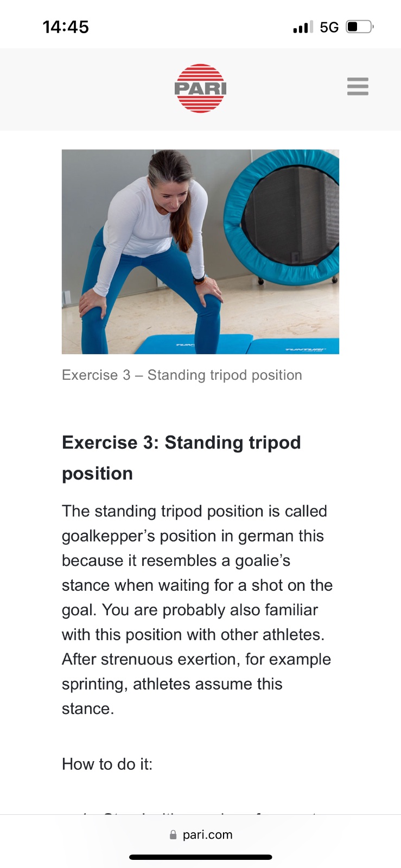
Task: Tap the grey image caption text
Action: point(182,375)
